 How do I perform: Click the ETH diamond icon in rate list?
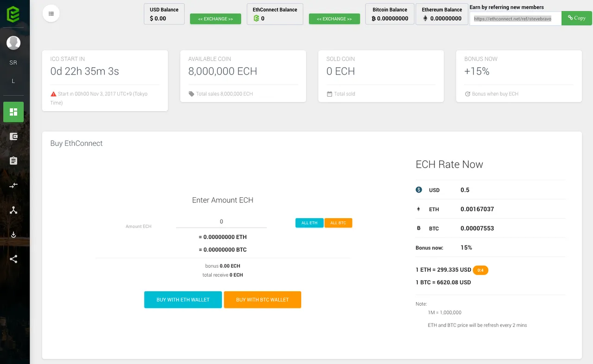pos(419,209)
